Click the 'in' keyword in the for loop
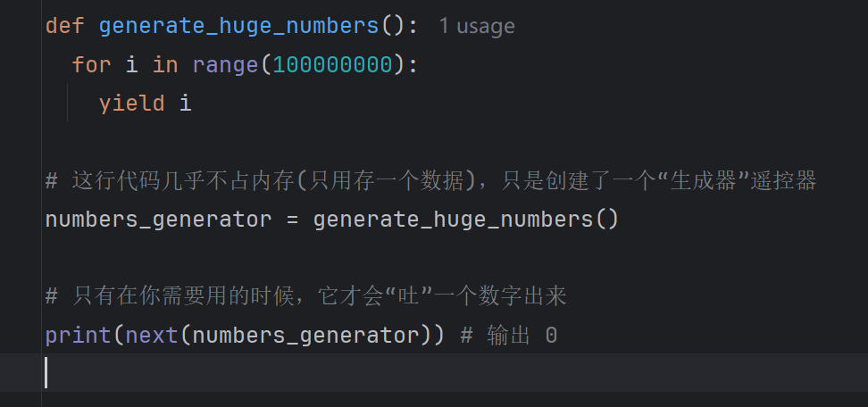Screen dimensions: 868x407 165,65
